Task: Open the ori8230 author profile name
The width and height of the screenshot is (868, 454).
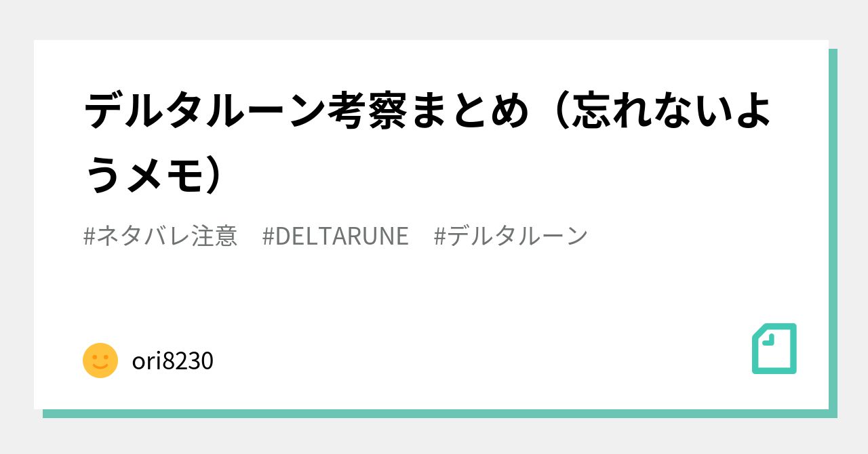Action: pyautogui.click(x=172, y=361)
